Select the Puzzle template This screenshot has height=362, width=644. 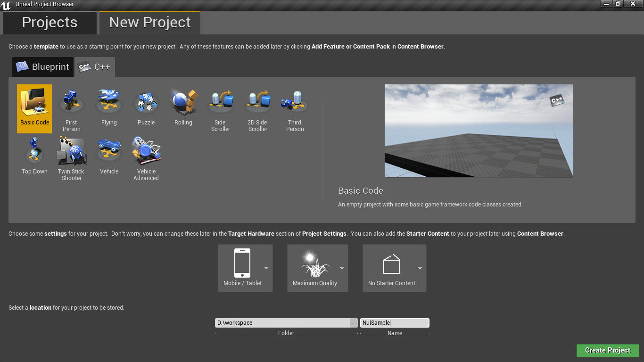pyautogui.click(x=146, y=109)
